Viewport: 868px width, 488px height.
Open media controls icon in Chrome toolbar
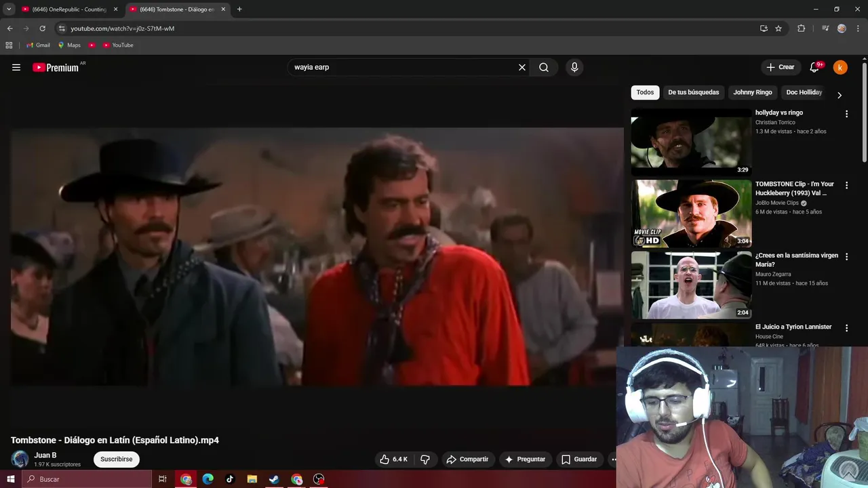click(825, 28)
